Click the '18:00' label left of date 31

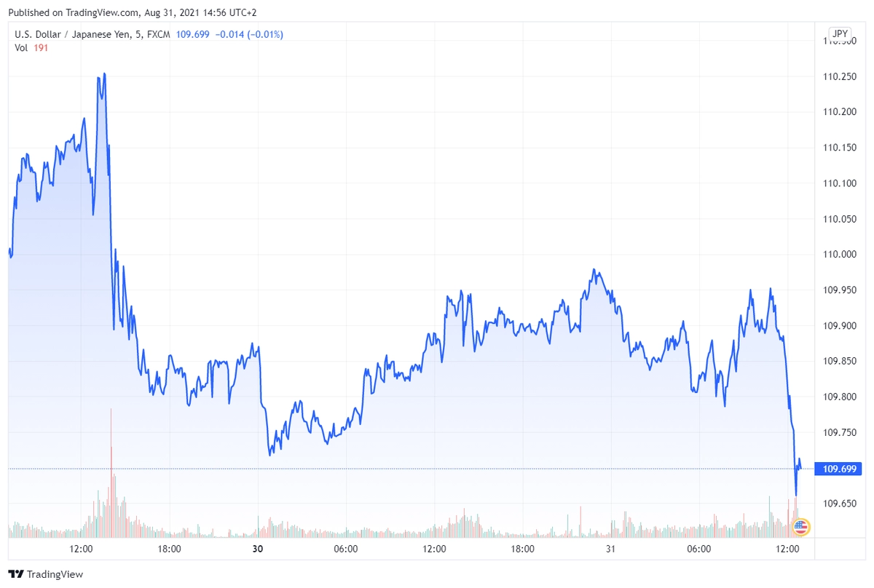(x=522, y=549)
